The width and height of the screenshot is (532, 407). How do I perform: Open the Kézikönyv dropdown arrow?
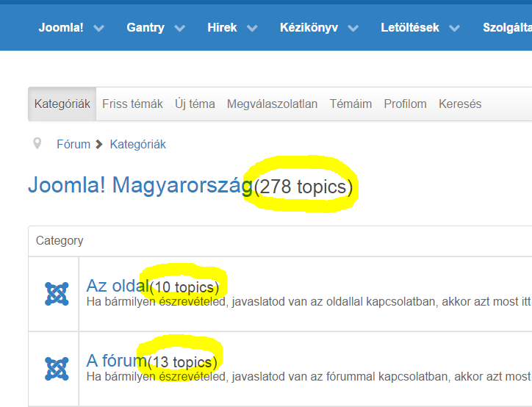353,28
